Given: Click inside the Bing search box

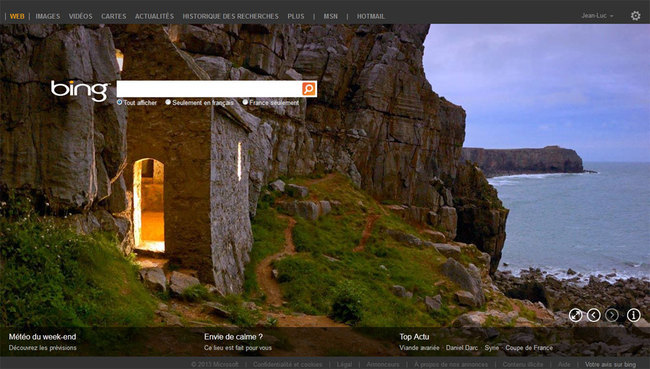Looking at the screenshot, I should (x=209, y=89).
